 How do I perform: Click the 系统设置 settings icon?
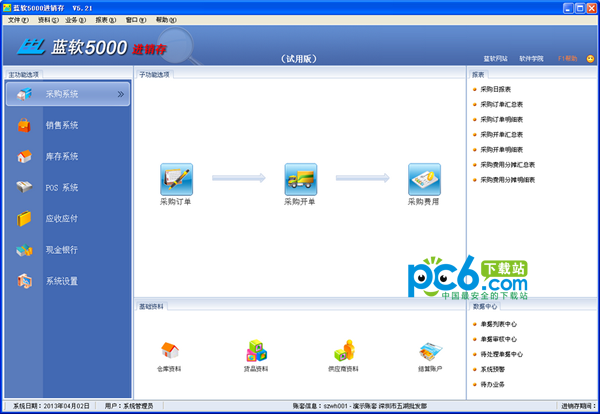point(24,281)
